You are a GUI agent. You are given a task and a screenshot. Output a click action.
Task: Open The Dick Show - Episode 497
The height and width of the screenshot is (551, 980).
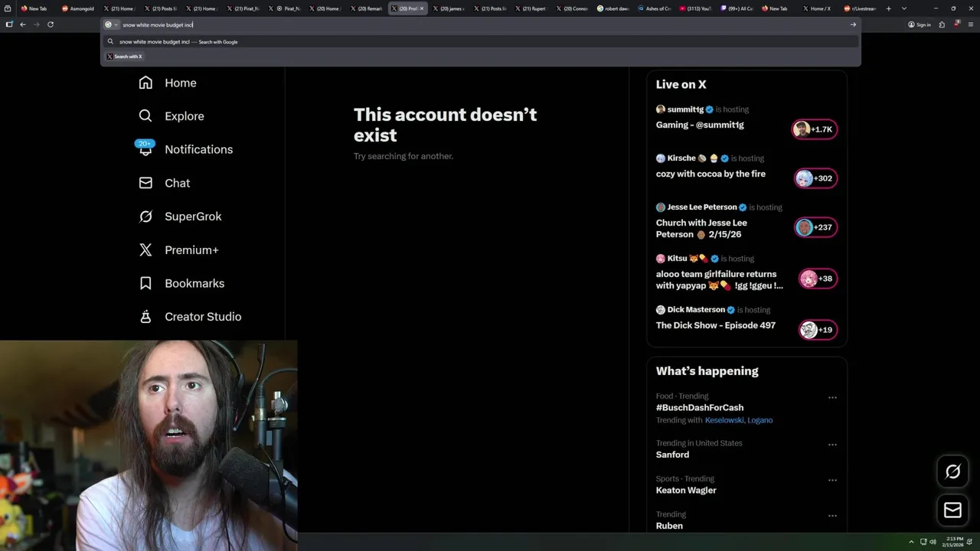(716, 325)
